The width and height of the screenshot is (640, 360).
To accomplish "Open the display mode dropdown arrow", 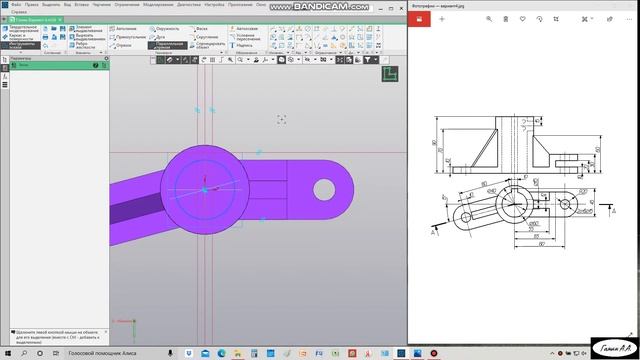I will [298, 60].
